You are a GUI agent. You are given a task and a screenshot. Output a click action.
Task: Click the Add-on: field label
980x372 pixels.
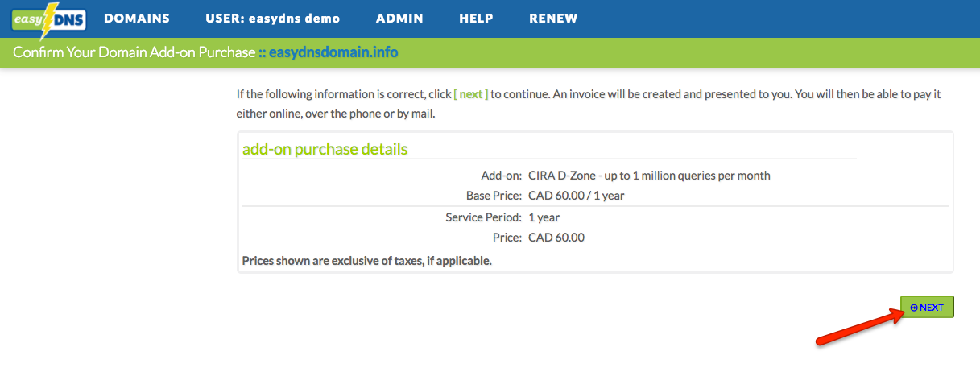pyautogui.click(x=502, y=176)
